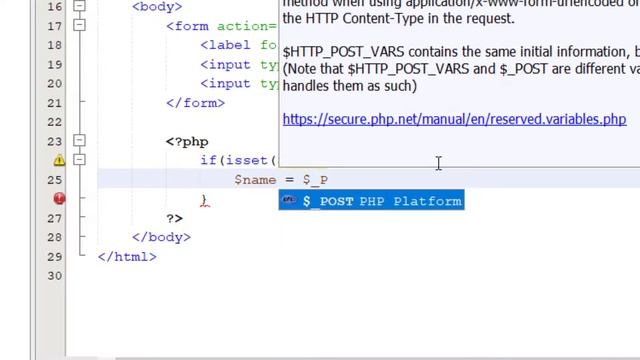640x360 pixels.
Task: Click the ?> closing PHP tag
Action: (x=174, y=218)
